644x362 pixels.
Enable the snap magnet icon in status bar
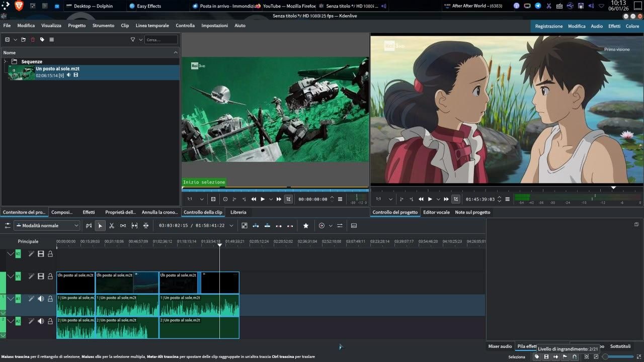coord(575,357)
